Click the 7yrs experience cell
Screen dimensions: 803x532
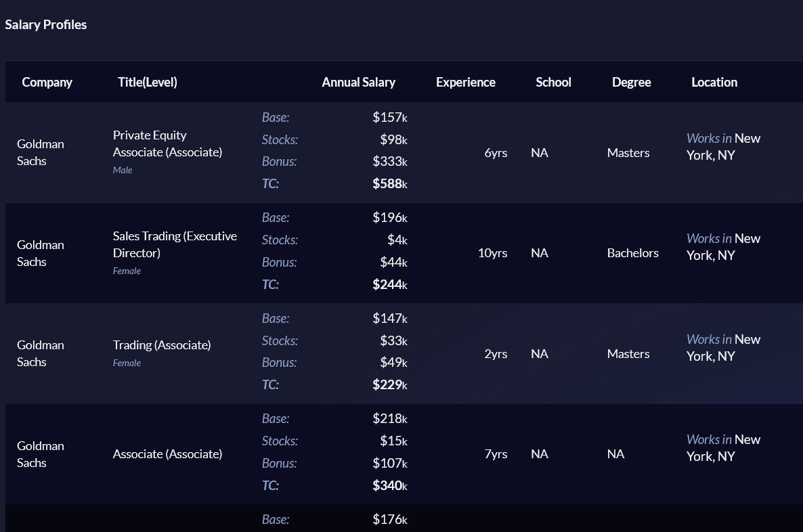(496, 454)
